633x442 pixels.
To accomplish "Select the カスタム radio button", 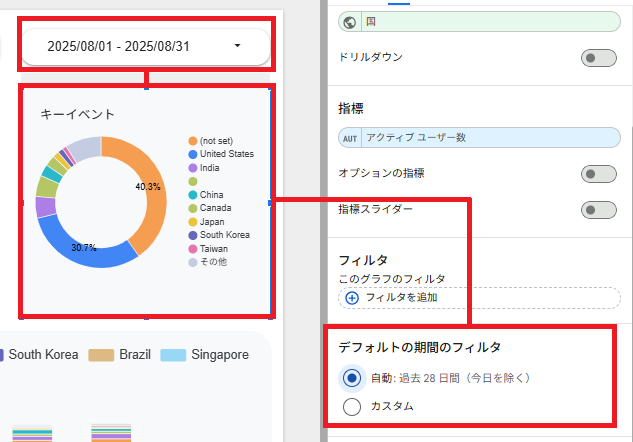I will [352, 406].
